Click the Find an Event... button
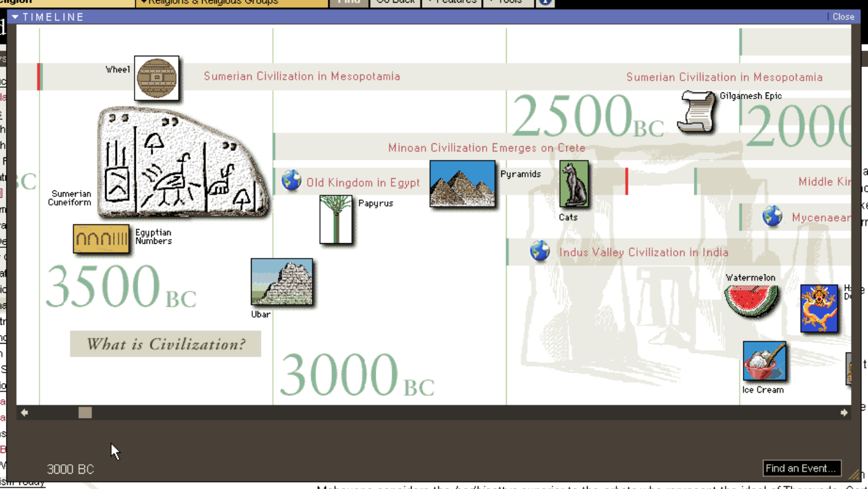Screen dimensions: 868x489 tap(802, 468)
